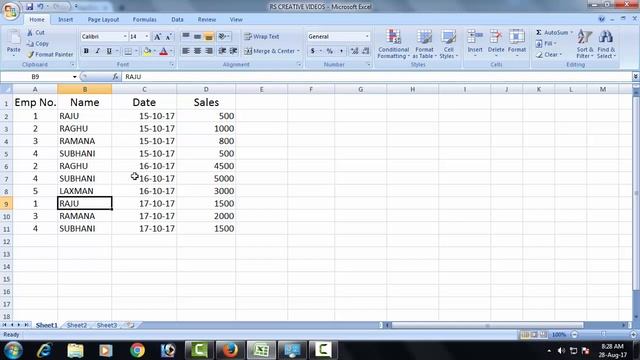This screenshot has height=360, width=640.
Task: Increase decimal places
Action: click(x=354, y=51)
